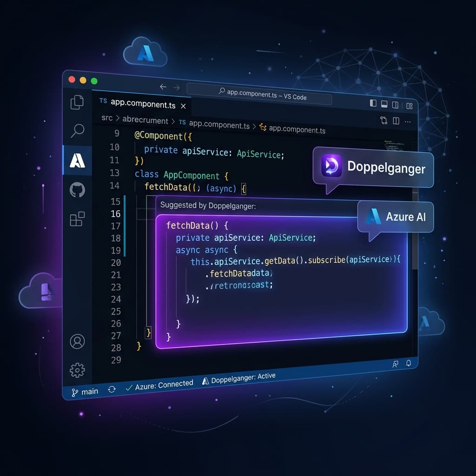
Task: Click the vertical editor scrollbar
Action: point(415,229)
